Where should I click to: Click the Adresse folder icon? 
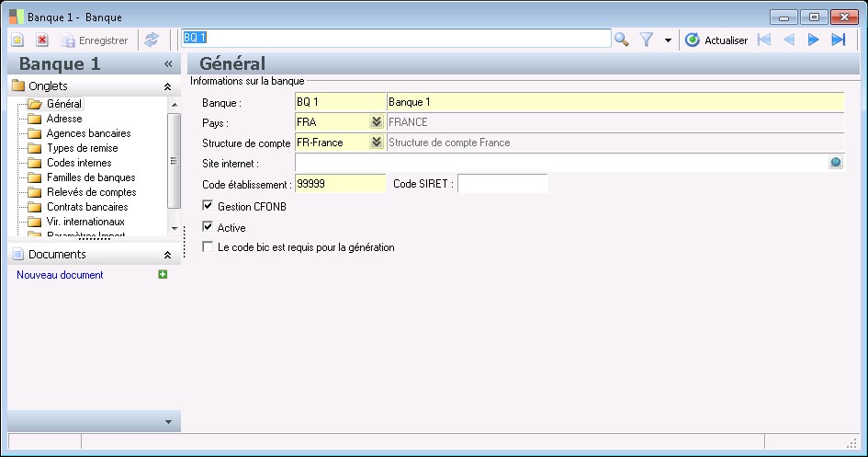pos(35,119)
